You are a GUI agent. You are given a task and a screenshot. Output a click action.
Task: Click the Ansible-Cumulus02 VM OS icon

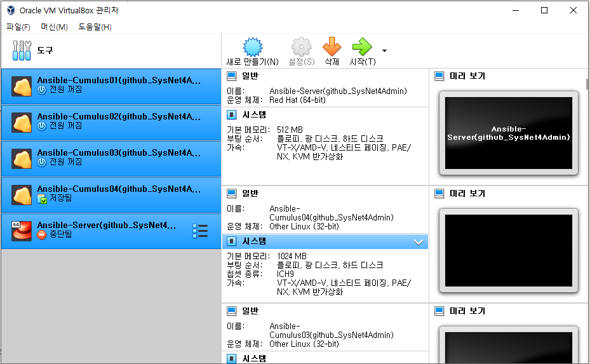click(x=22, y=123)
